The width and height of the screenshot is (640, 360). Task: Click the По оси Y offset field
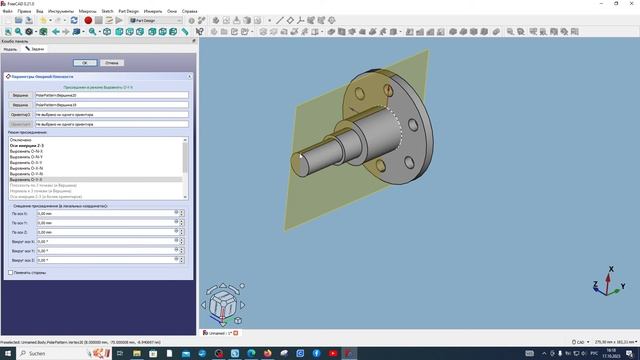[x=107, y=222]
